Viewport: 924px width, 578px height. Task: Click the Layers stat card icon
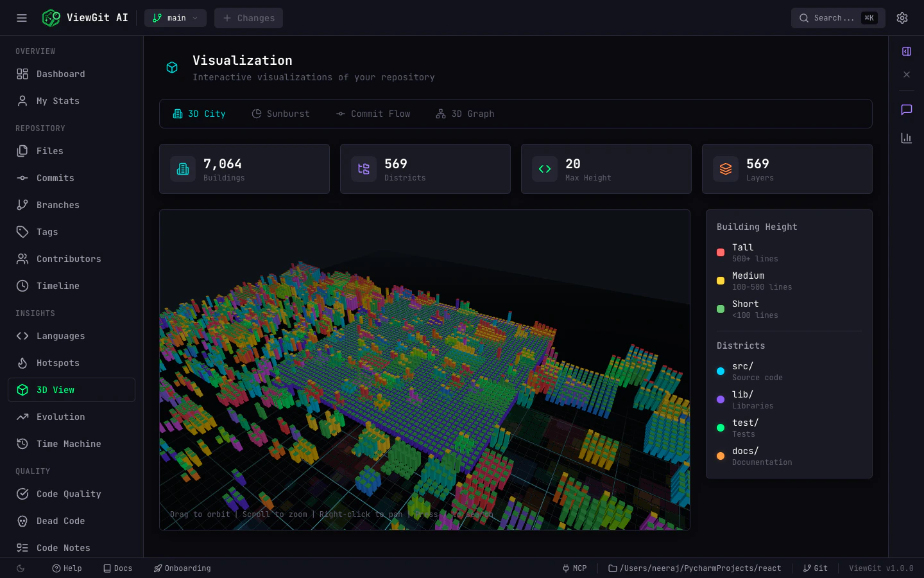pyautogui.click(x=726, y=169)
